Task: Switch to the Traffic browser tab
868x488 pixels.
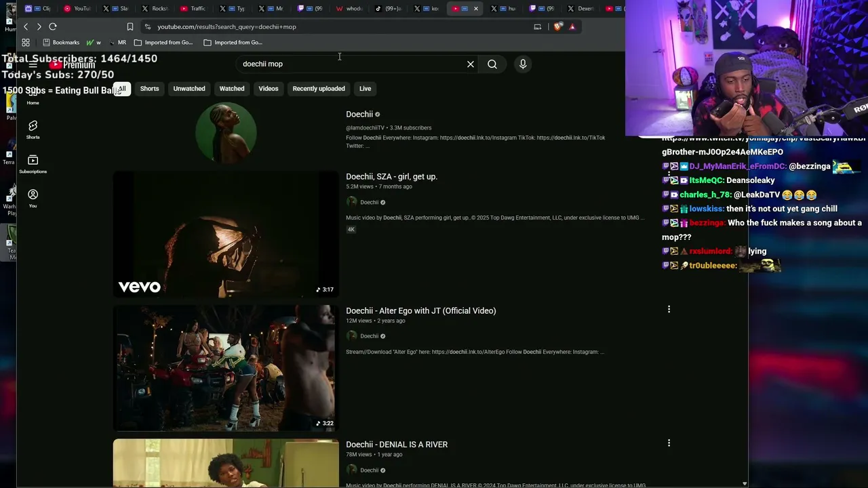Action: [193, 9]
